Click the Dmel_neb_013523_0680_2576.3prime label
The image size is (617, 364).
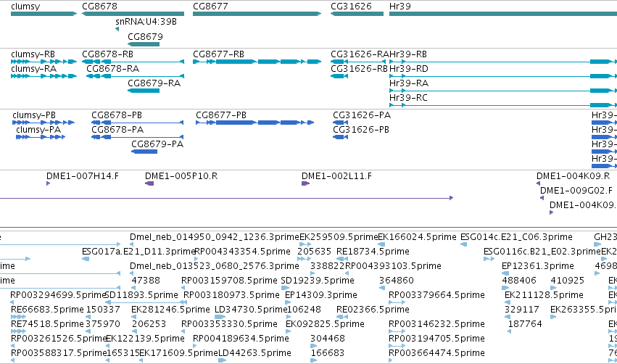215,266
